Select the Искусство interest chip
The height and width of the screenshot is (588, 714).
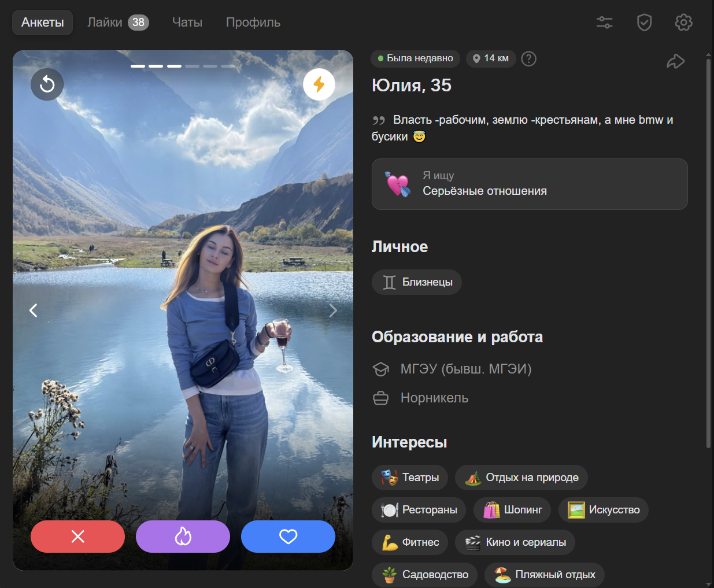604,510
